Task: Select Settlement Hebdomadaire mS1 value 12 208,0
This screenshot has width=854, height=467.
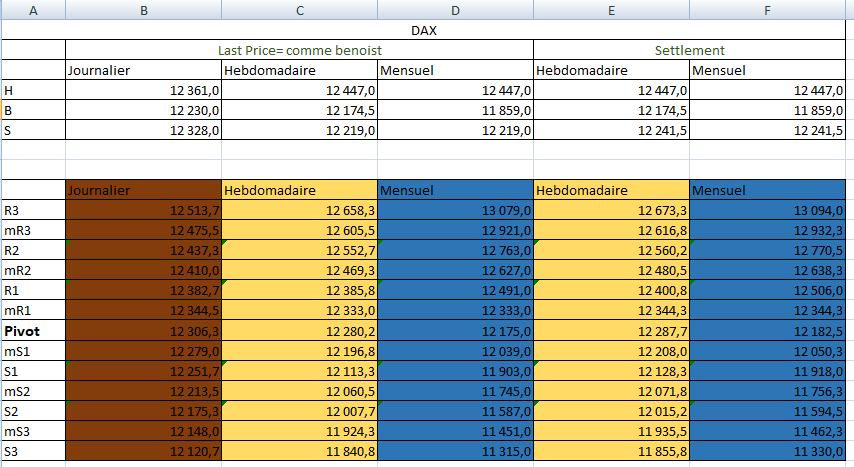Action: coord(612,351)
